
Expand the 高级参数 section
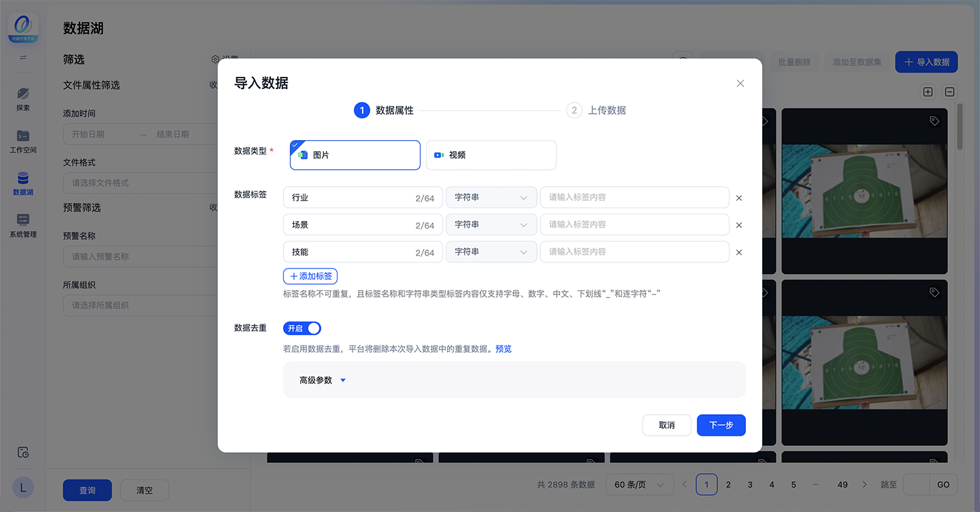point(323,380)
